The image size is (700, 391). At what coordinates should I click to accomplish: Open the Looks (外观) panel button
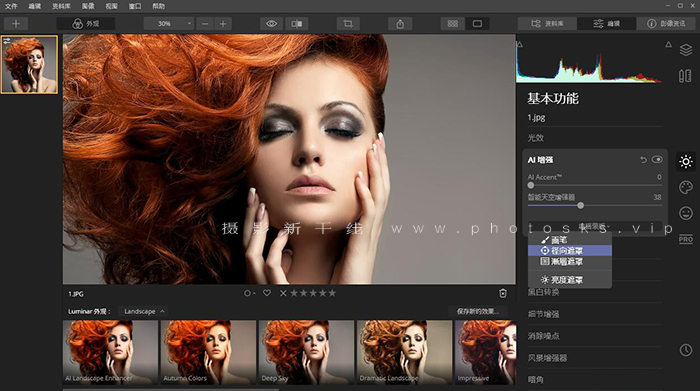coord(86,24)
